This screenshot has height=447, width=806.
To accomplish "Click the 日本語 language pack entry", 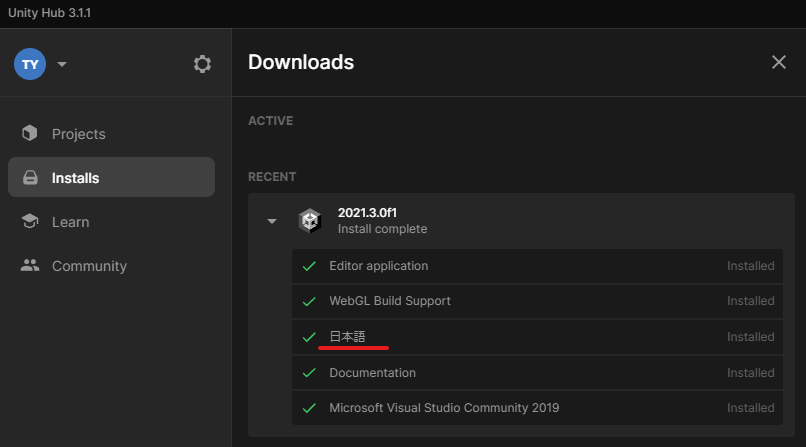I will (x=348, y=337).
